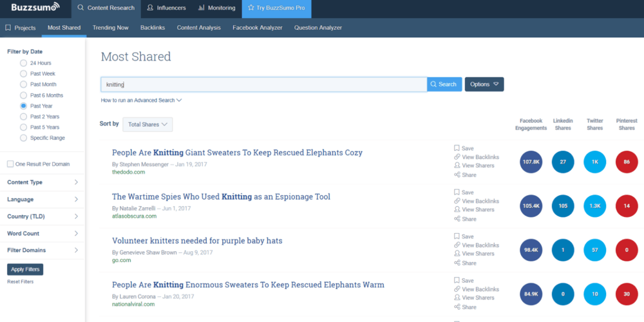This screenshot has width=644, height=322.
Task: Expand the Content Type filter
Action: pos(43,182)
